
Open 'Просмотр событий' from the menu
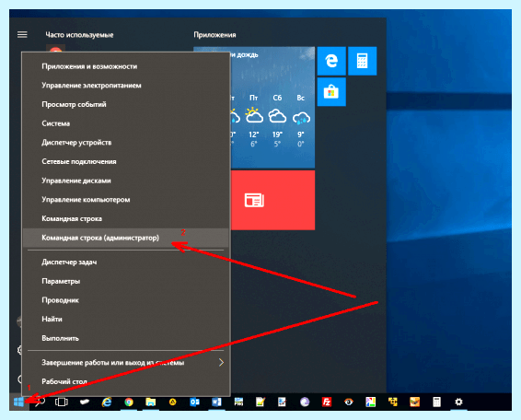click(126, 104)
